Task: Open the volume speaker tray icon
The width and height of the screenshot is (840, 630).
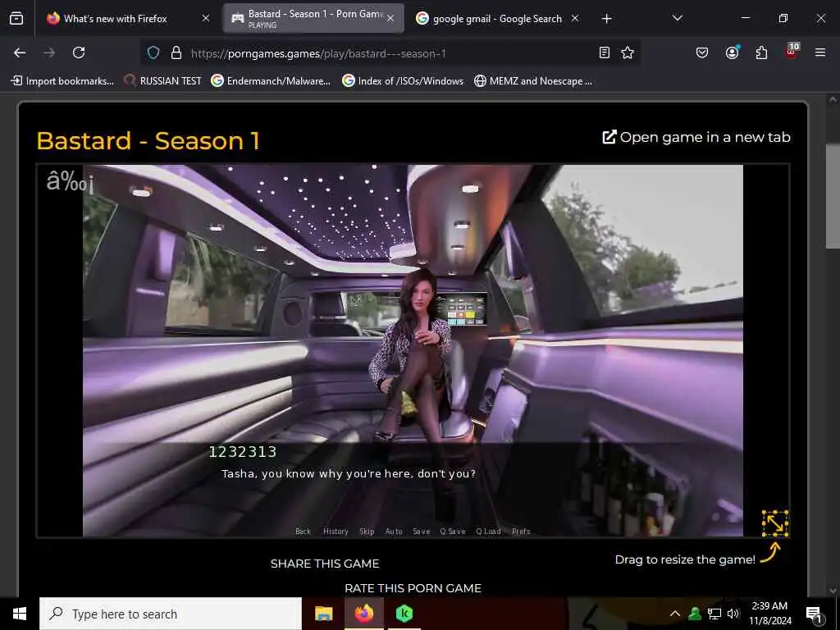Action: tap(733, 614)
